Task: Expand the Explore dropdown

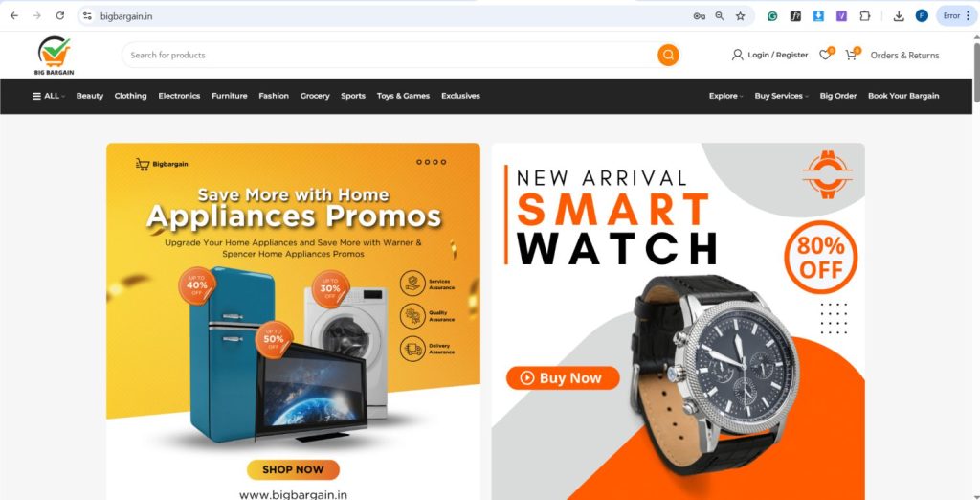Action: click(x=725, y=96)
